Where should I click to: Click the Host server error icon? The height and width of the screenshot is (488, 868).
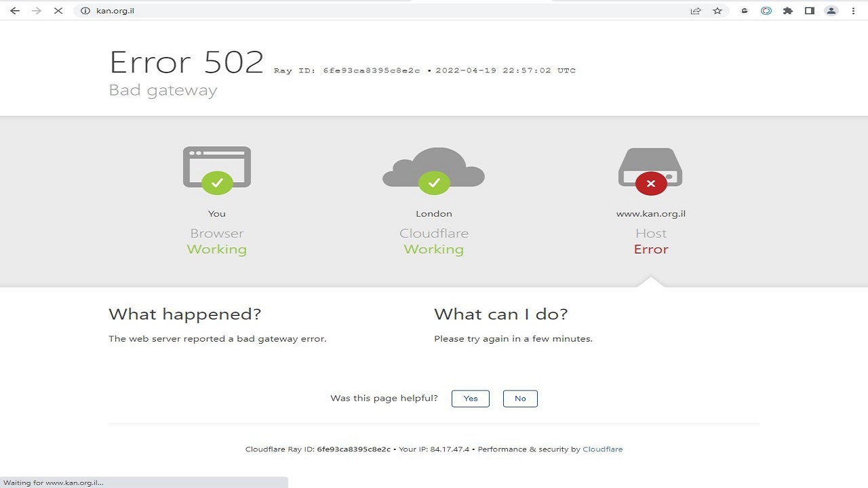pos(650,169)
